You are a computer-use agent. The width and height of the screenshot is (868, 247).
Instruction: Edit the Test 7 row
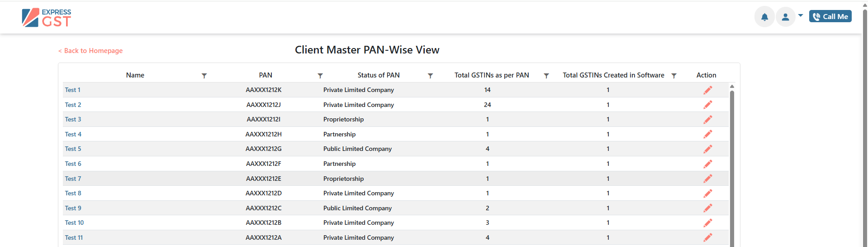click(x=708, y=179)
